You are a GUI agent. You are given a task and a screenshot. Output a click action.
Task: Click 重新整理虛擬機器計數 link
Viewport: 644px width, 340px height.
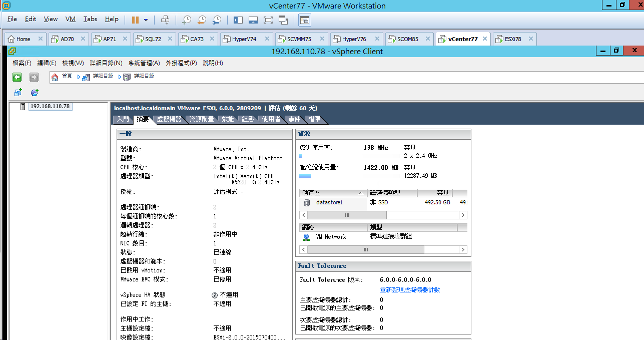(x=410, y=290)
